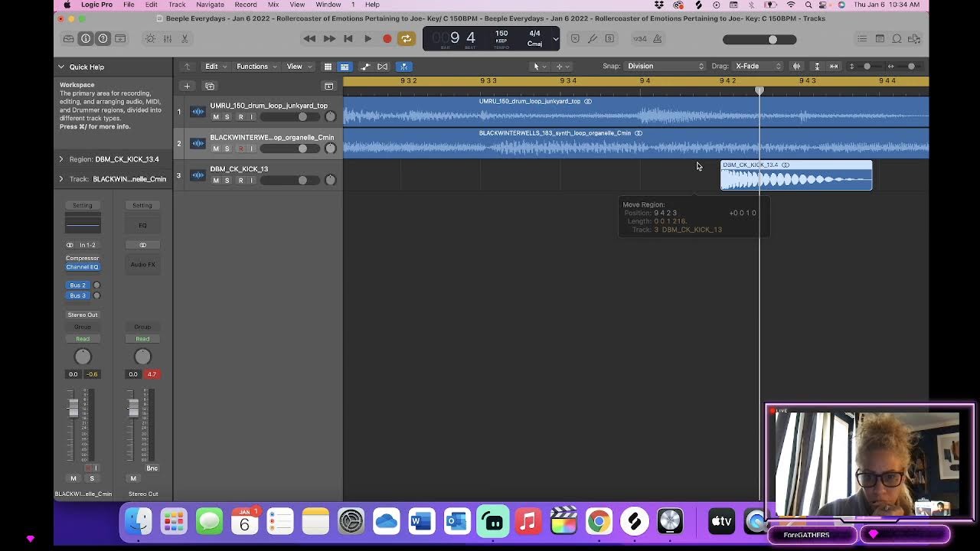980x551 pixels.
Task: Click the Global Tracks toggle icon
Action: point(328,86)
